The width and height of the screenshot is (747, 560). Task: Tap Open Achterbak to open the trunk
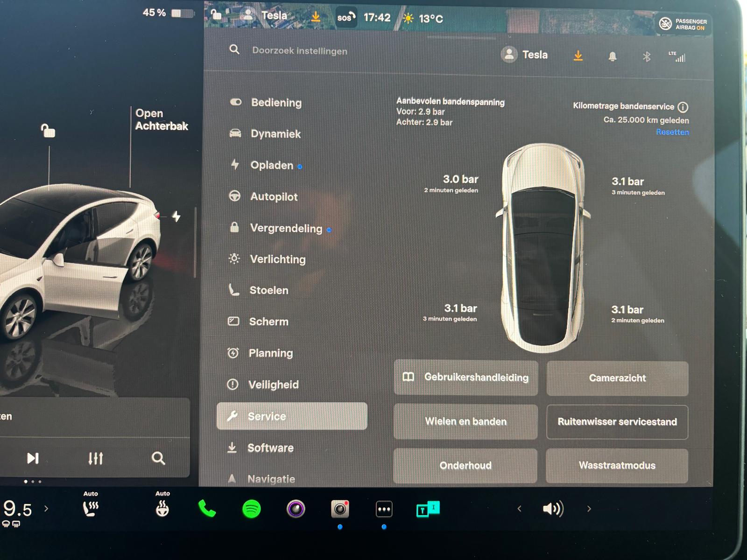pos(162,119)
